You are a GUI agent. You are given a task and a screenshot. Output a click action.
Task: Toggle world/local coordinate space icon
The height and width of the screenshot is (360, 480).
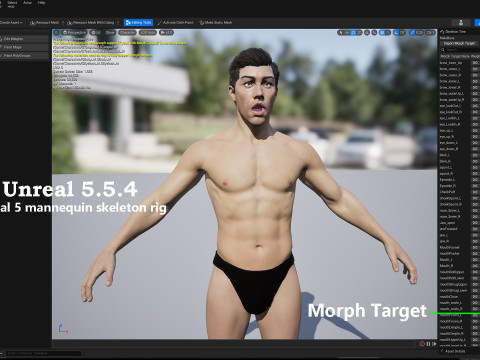[367, 32]
